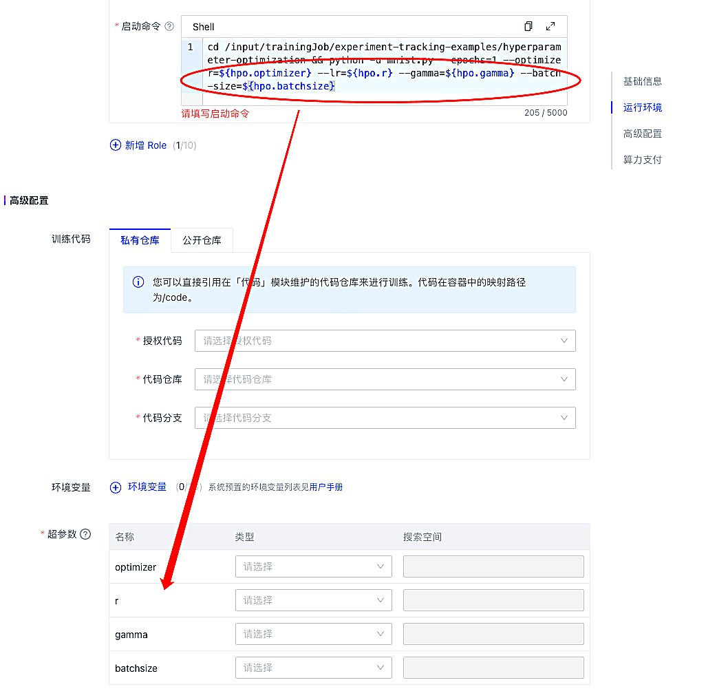Add a new Role via 新增 Role
The image size is (728, 700).
tap(145, 145)
